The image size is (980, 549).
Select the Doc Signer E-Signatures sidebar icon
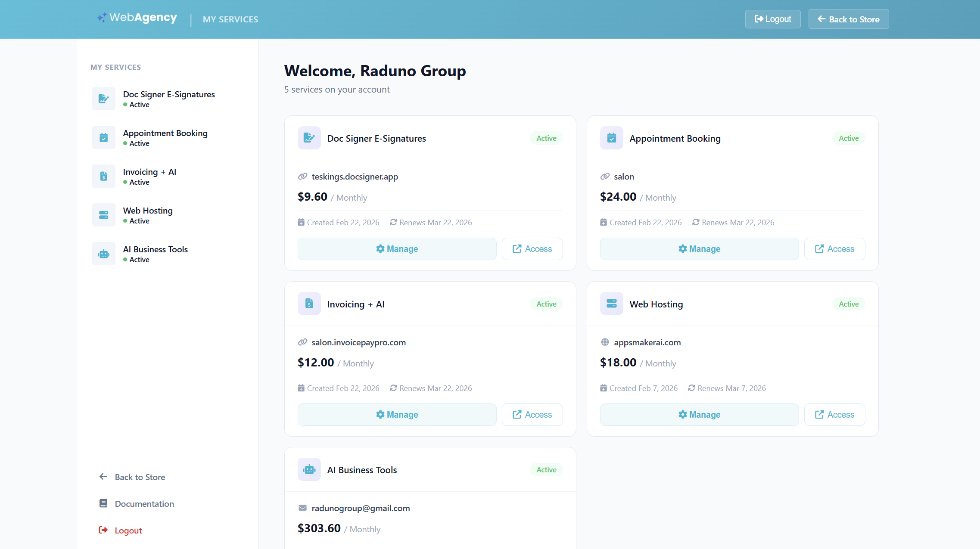[103, 98]
